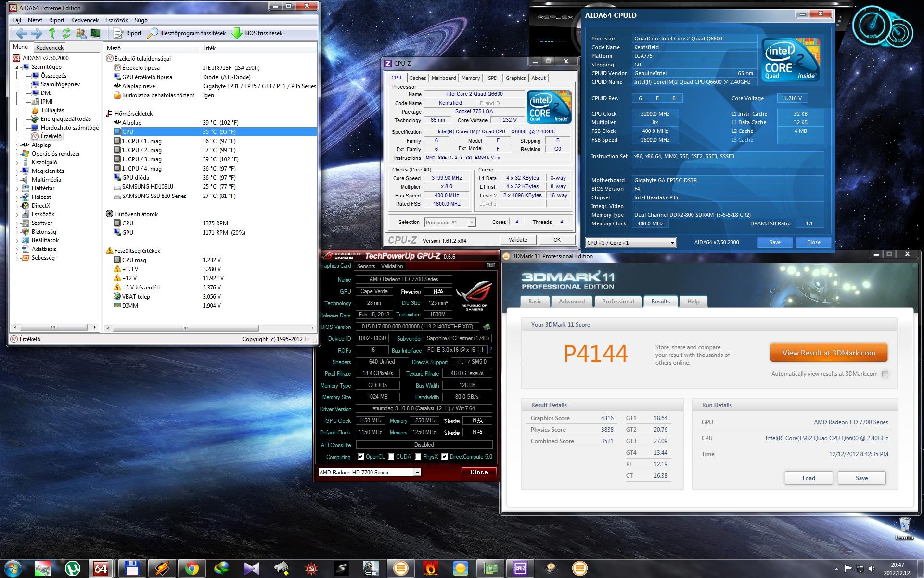This screenshot has height=578, width=924.
Task: Switch to the Advanced tab in 3DMark 11
Action: pyautogui.click(x=572, y=302)
